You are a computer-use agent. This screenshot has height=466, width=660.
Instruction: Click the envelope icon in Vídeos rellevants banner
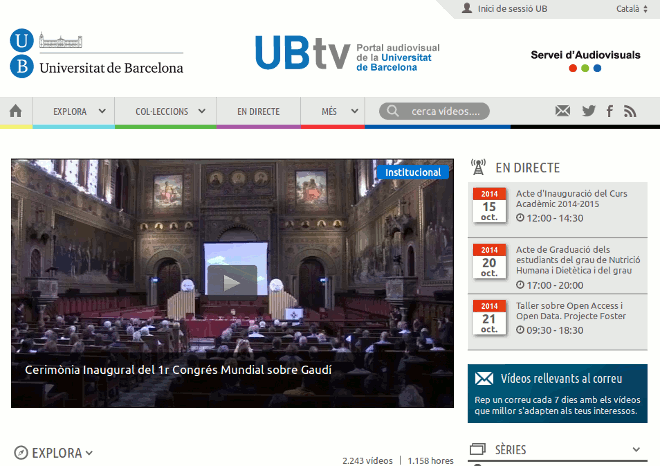point(484,378)
